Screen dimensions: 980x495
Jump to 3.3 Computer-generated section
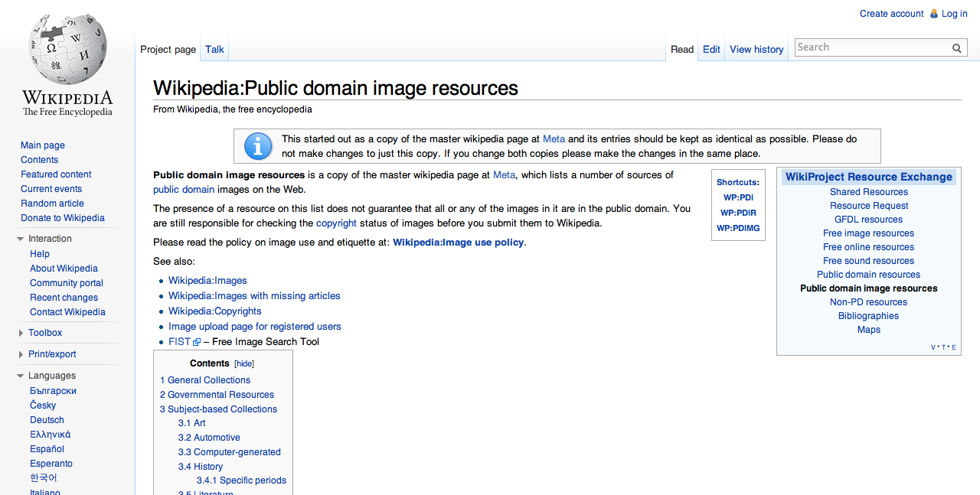pyautogui.click(x=230, y=452)
